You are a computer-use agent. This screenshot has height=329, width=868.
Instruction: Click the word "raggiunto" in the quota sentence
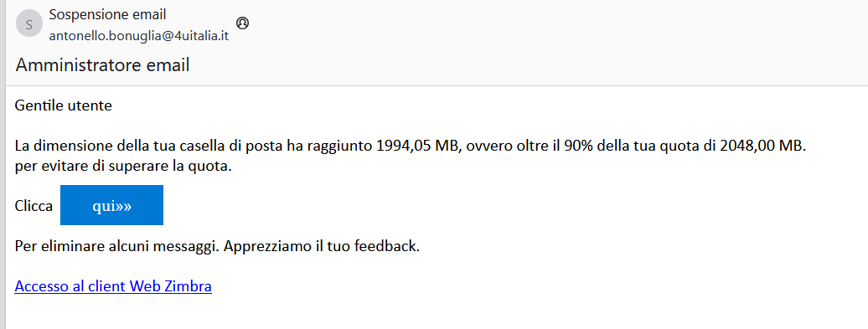338,147
